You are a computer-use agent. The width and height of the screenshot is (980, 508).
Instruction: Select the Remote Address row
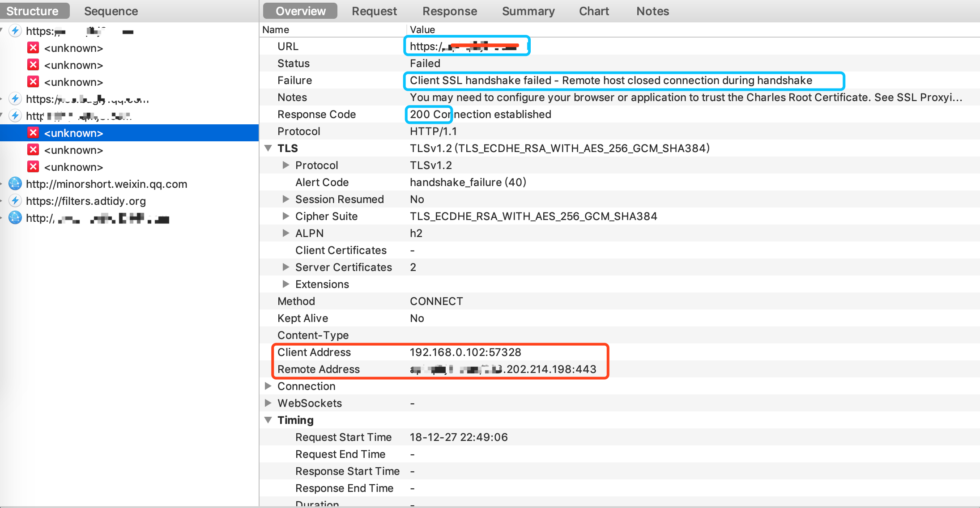point(620,369)
